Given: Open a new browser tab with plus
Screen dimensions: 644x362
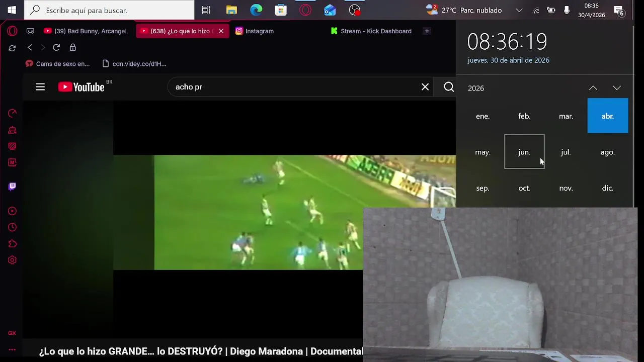Looking at the screenshot, I should coord(427,31).
